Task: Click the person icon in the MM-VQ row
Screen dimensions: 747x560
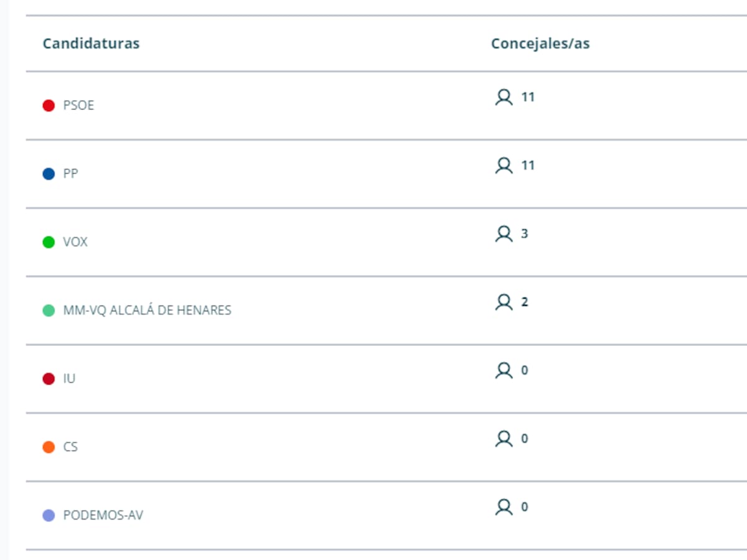Action: (x=504, y=303)
